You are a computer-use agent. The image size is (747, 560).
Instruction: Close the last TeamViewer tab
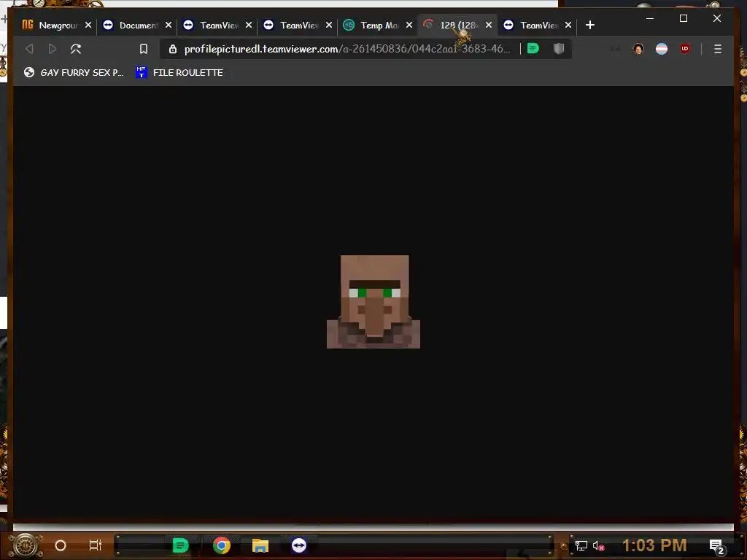pos(568,26)
